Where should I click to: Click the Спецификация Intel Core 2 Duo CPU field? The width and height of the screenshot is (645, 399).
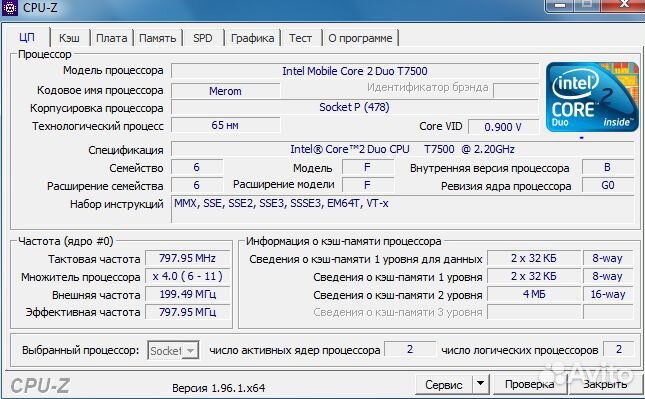point(402,149)
